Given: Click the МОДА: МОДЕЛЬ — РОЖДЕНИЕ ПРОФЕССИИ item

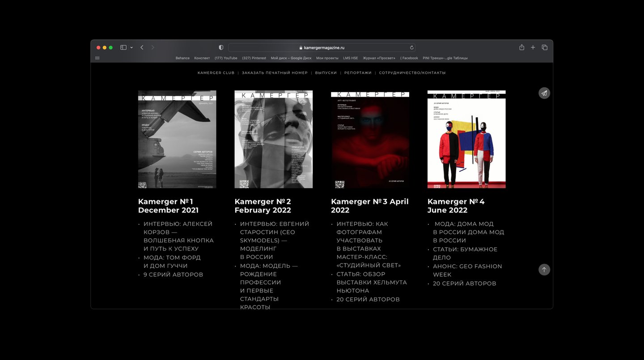Looking at the screenshot, I should click(x=269, y=286).
